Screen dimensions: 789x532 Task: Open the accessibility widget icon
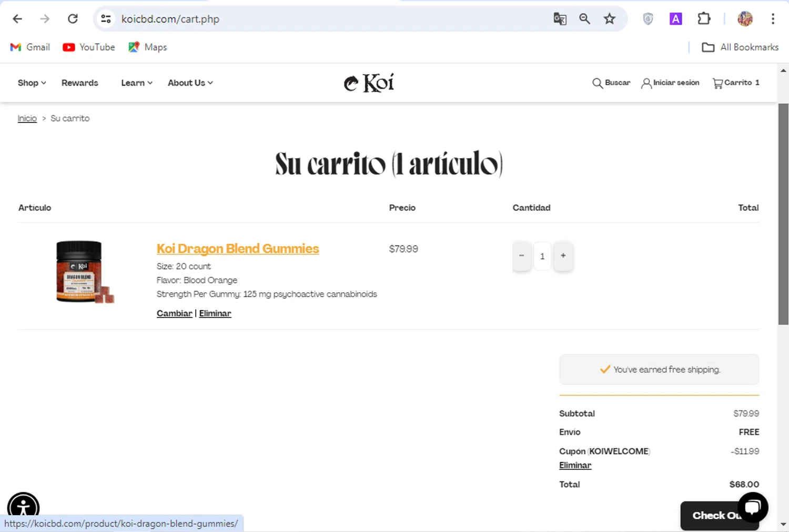23,508
